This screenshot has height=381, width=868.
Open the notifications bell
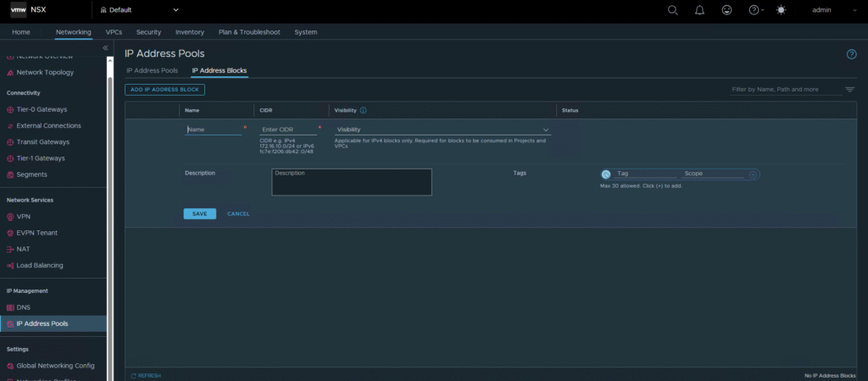pos(699,10)
